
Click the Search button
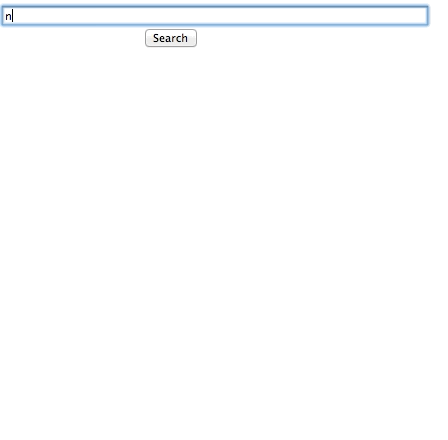(x=171, y=38)
